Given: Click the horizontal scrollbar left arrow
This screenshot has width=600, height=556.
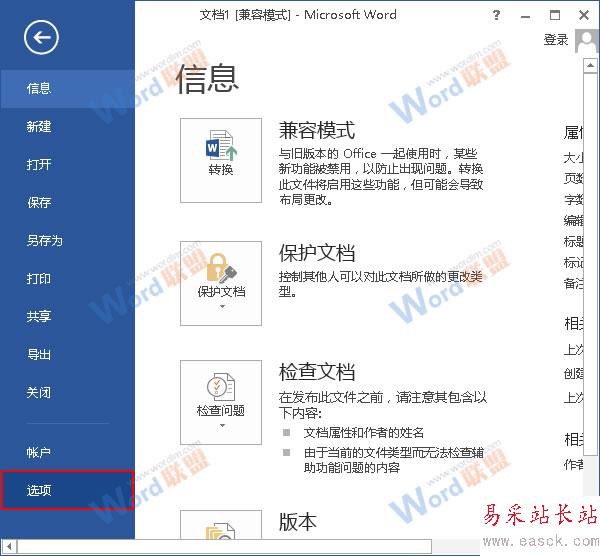Looking at the screenshot, I should (x=8, y=546).
